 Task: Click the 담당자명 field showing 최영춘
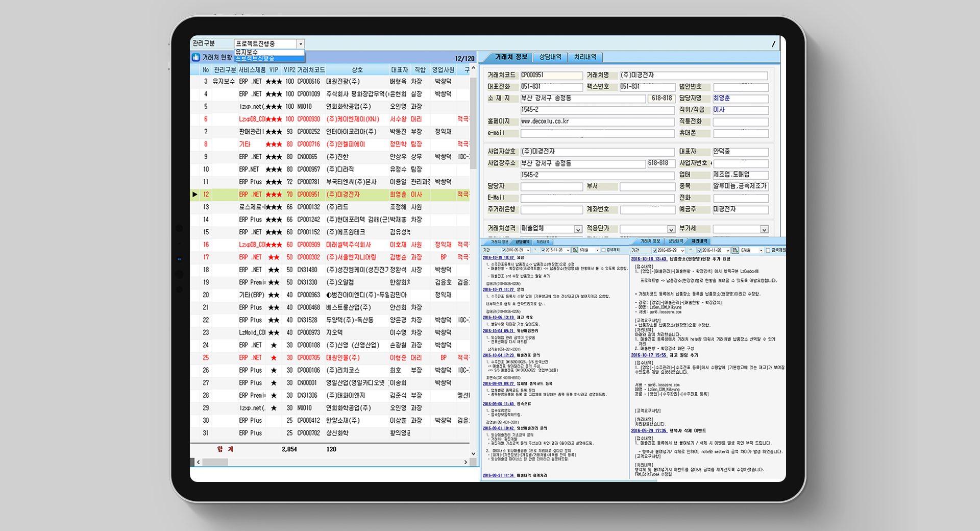(741, 98)
